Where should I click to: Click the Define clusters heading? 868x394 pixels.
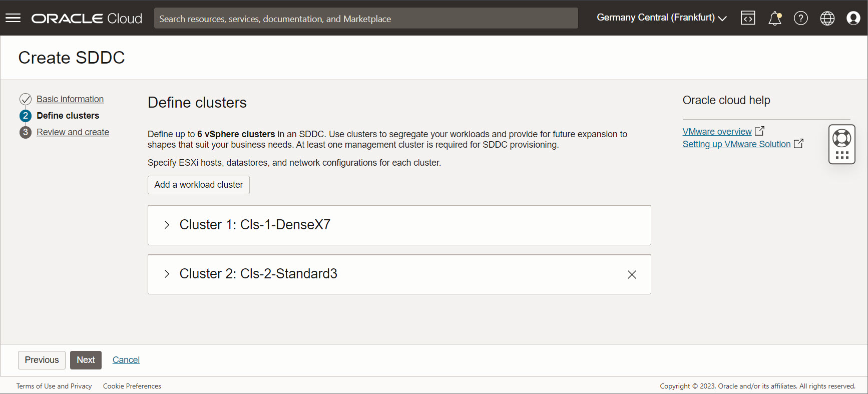pos(197,103)
